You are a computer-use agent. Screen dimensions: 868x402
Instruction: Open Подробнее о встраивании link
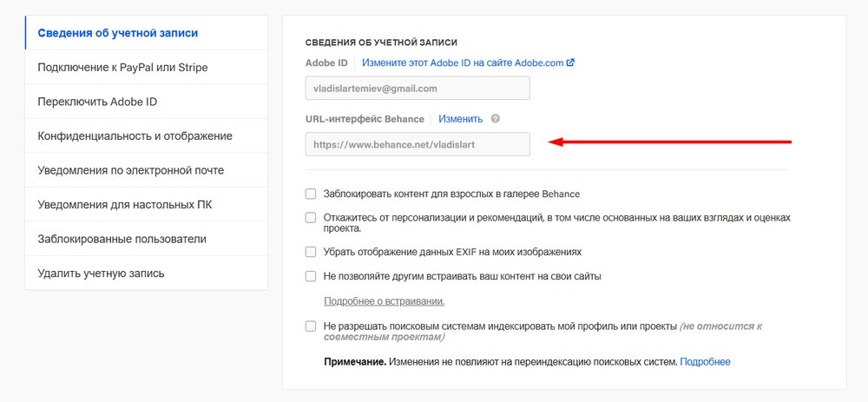coord(385,302)
